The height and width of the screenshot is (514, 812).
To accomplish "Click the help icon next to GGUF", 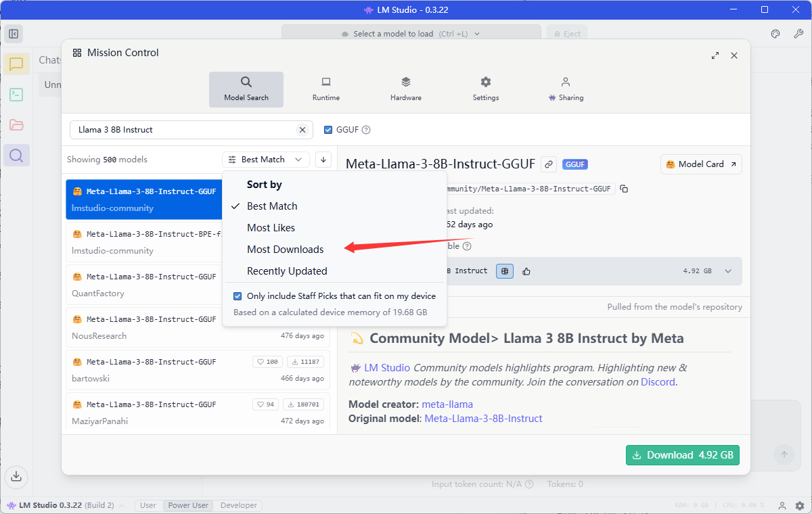I will tap(366, 130).
